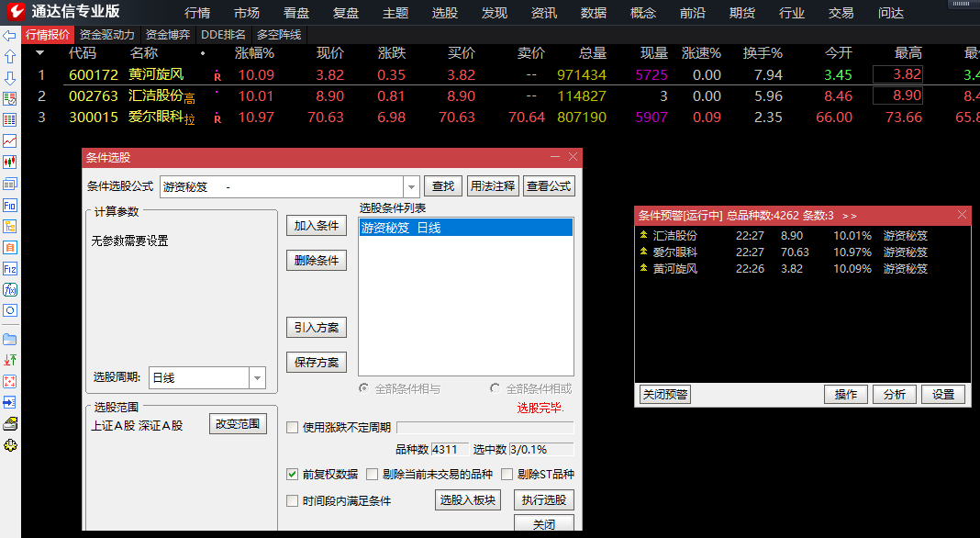Click the 查找 button
Image resolution: width=980 pixels, height=538 pixels.
click(x=443, y=185)
